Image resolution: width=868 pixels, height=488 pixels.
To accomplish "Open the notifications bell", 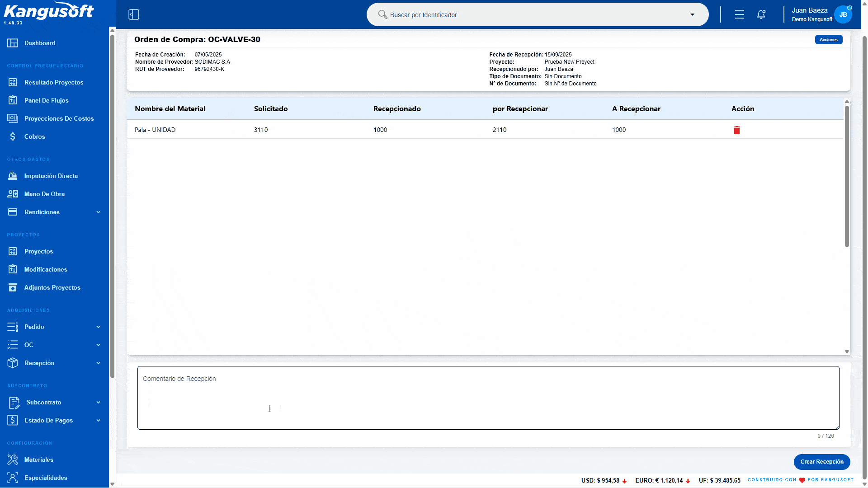I will click(761, 14).
